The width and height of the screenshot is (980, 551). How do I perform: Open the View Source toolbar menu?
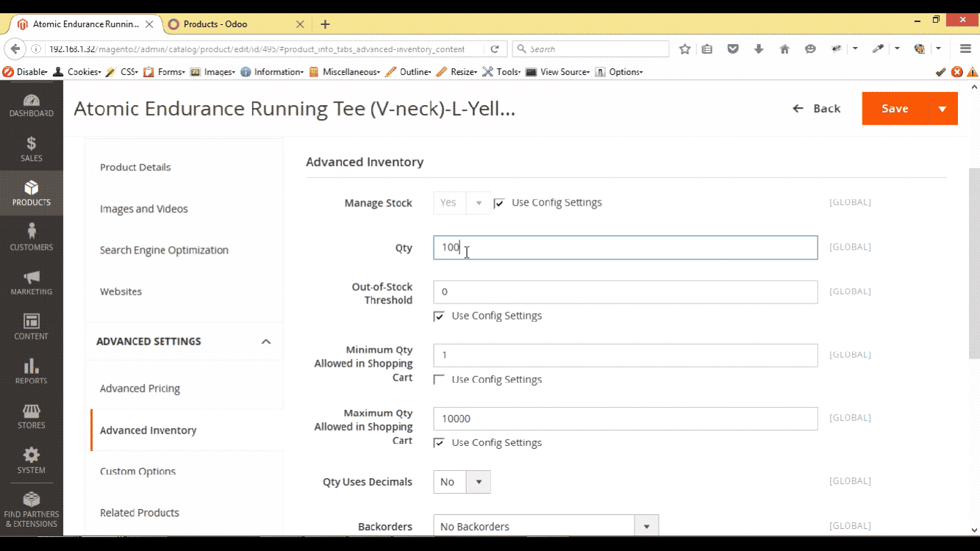(x=559, y=72)
